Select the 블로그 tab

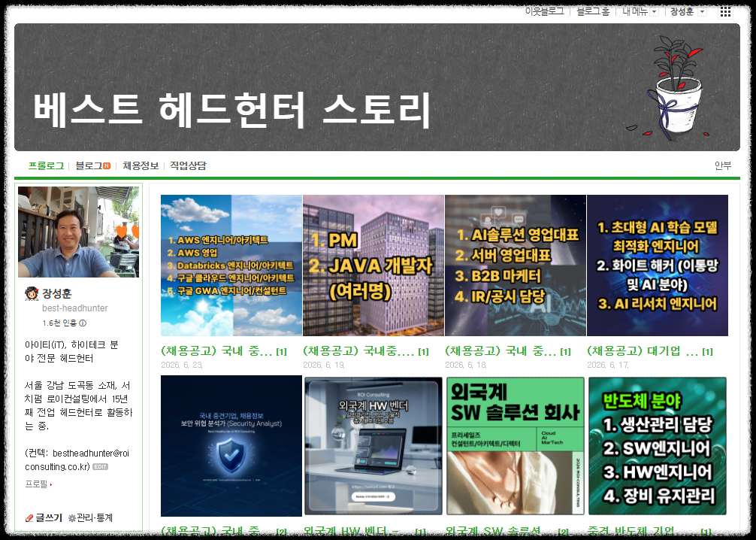point(89,165)
